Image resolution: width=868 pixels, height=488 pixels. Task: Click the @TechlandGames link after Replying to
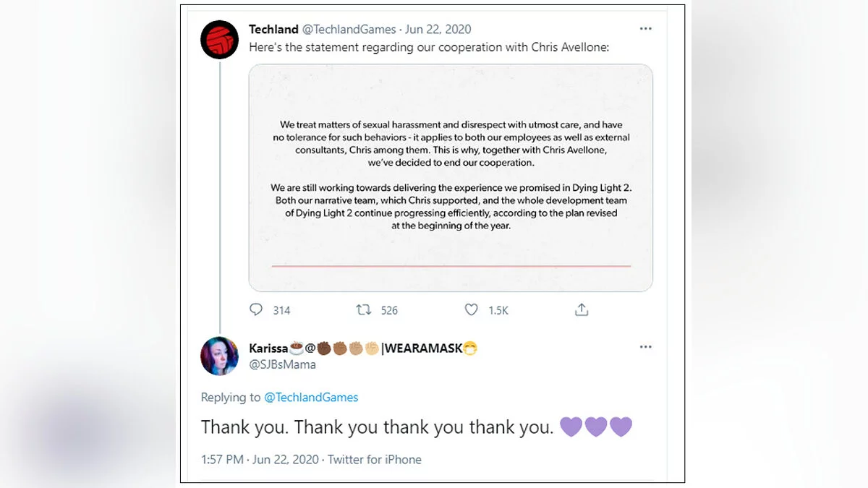point(311,397)
